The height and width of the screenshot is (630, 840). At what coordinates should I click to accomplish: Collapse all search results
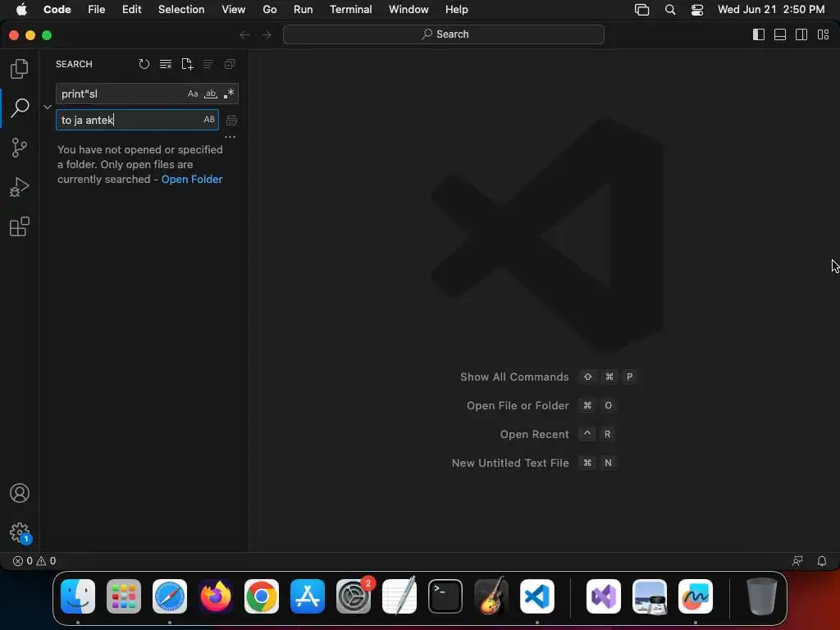230,64
